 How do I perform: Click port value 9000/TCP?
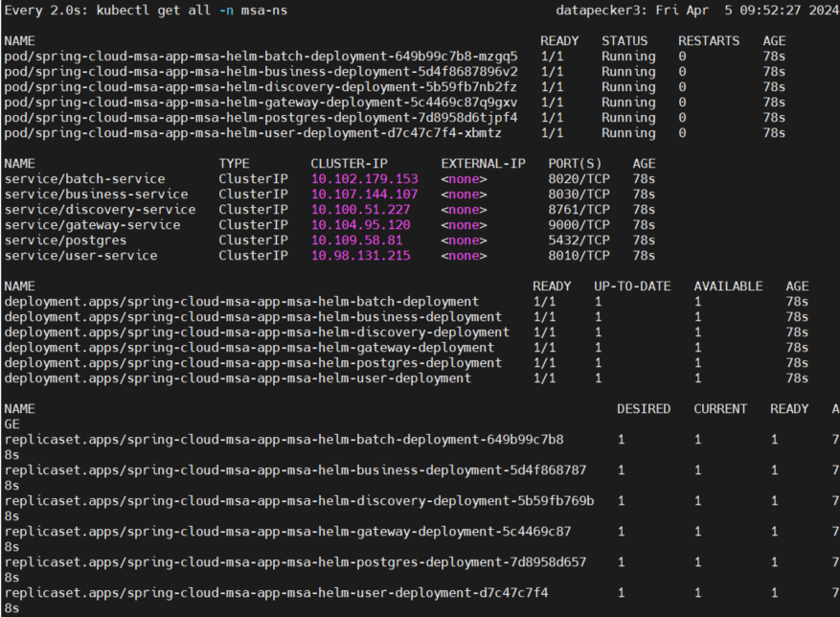click(579, 225)
